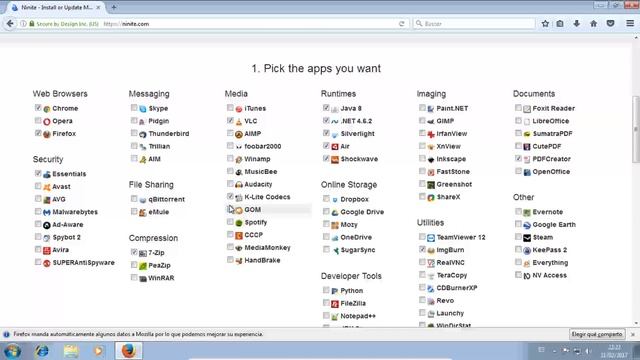The image size is (640, 360).
Task: Click the volume speaker tray icon
Action: [x=588, y=351]
